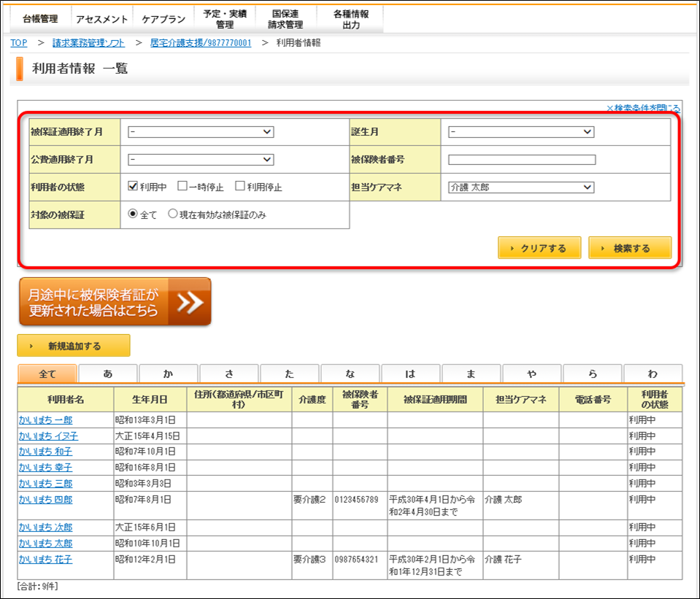
Task: Select the な kana tab
Action: [350, 374]
